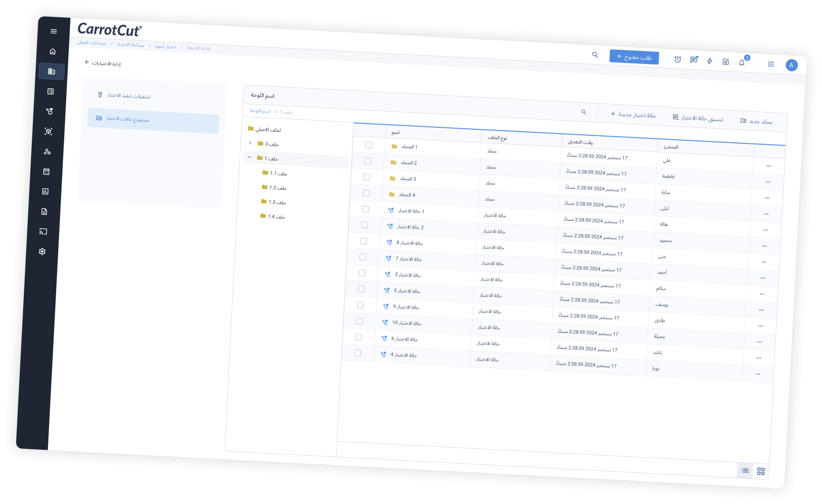Open the user management sidebar icon
The image size is (822, 504).
[x=47, y=152]
